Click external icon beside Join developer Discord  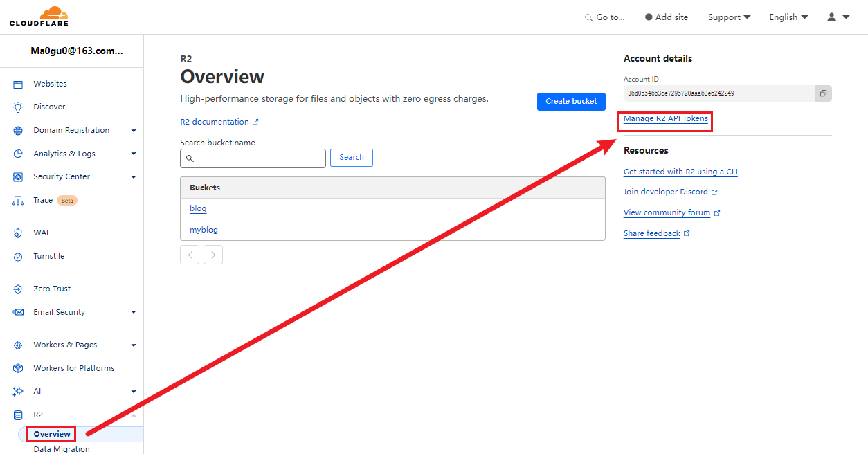tap(714, 192)
